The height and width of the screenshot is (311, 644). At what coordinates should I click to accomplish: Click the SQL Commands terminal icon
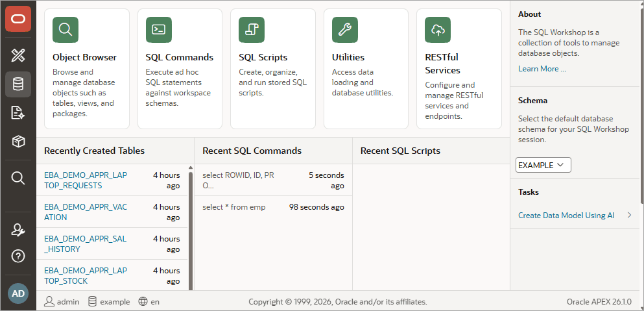(158, 30)
